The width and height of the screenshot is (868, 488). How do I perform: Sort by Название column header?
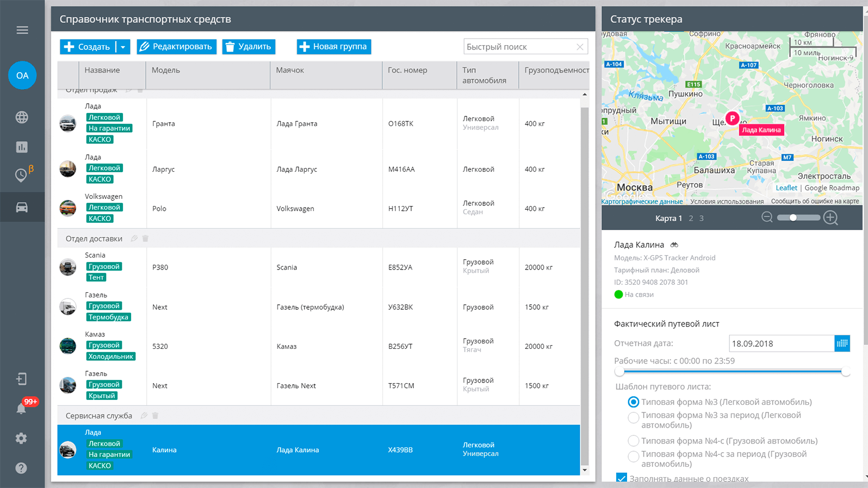(112, 75)
